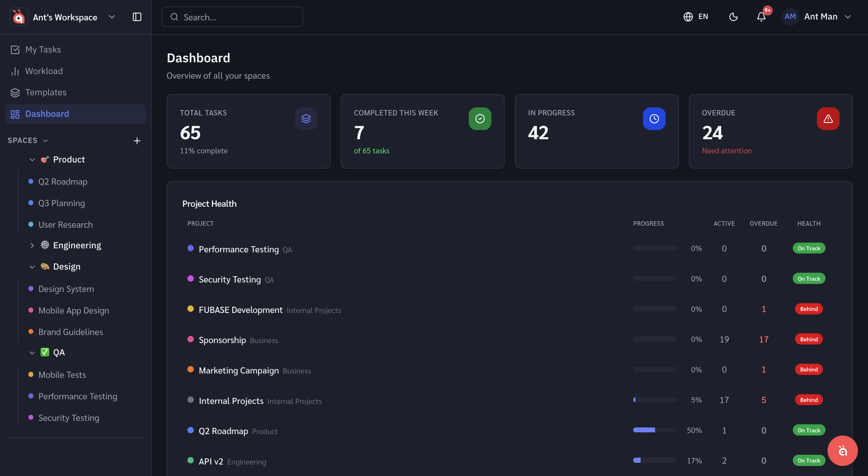This screenshot has width=868, height=476.
Task: Open Sponsorship project row
Action: tap(509, 340)
